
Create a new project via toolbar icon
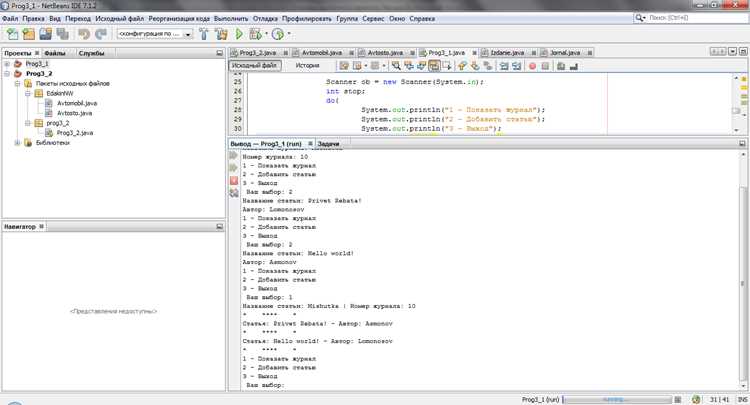[x=29, y=34]
